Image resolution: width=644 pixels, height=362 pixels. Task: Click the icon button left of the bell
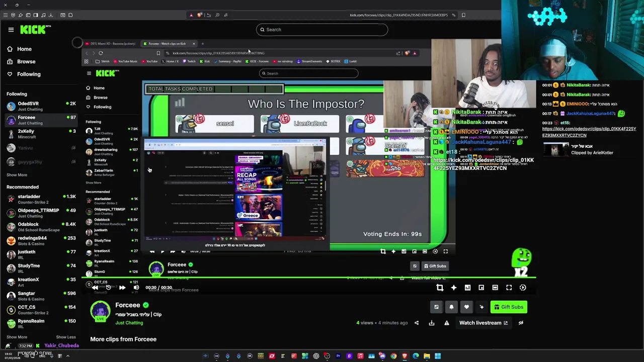click(436, 307)
